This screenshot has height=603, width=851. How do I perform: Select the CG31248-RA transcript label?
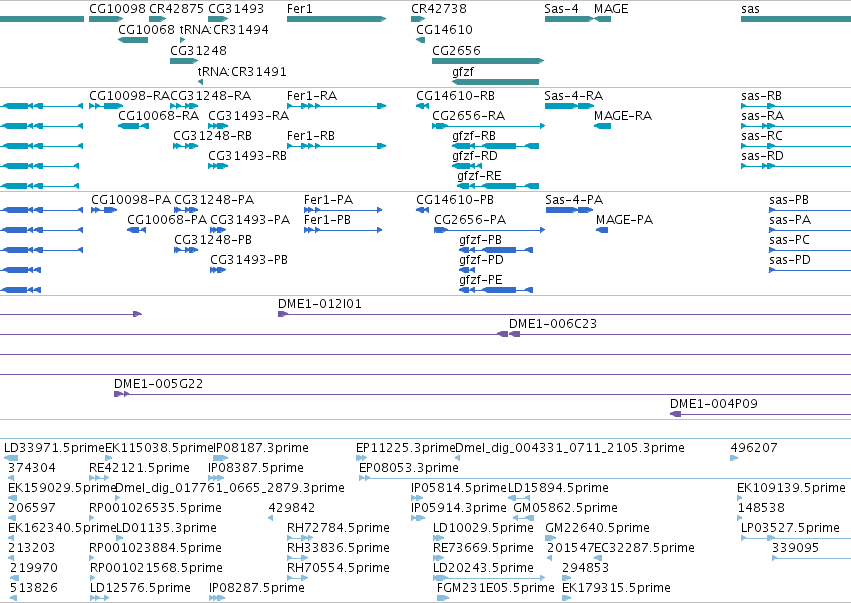click(x=211, y=96)
